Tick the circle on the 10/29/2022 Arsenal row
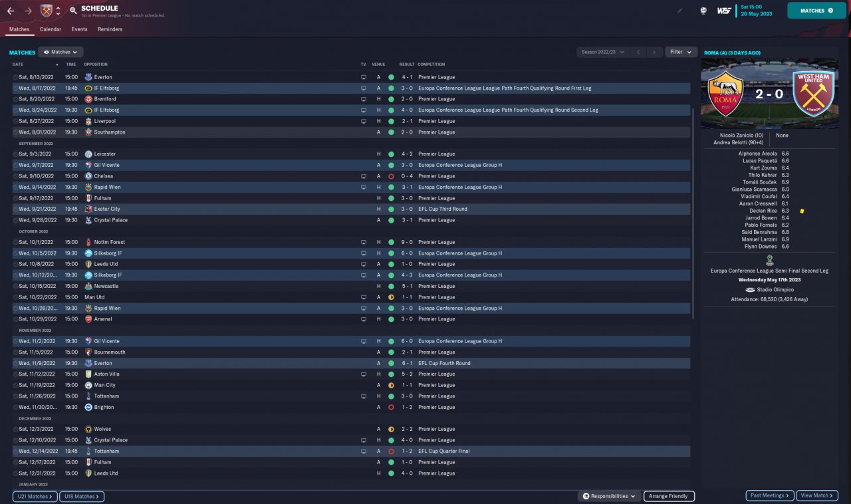Viewport: 851px width, 504px height. click(x=15, y=319)
